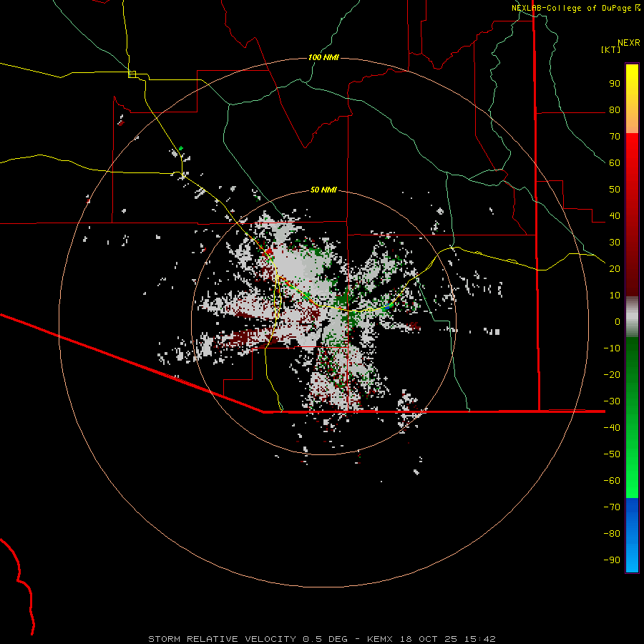Click the '-20' value on the velocity scale
644x644 pixels.
pos(612,374)
